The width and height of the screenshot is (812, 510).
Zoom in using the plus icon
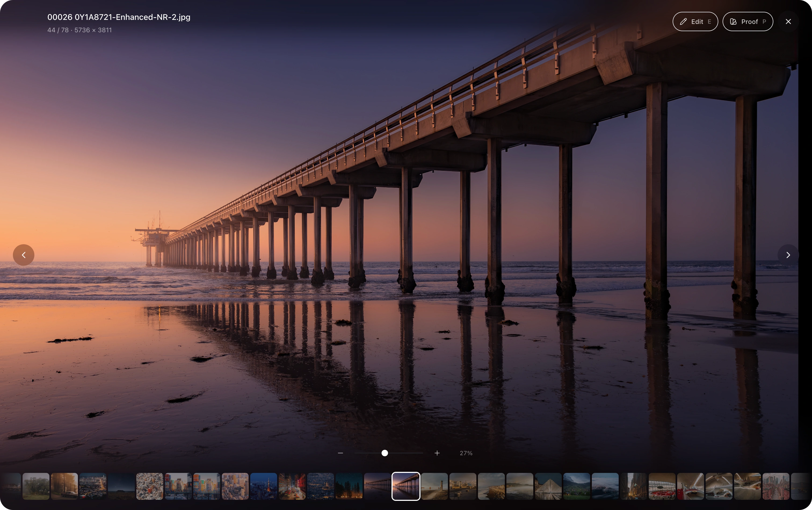[437, 453]
